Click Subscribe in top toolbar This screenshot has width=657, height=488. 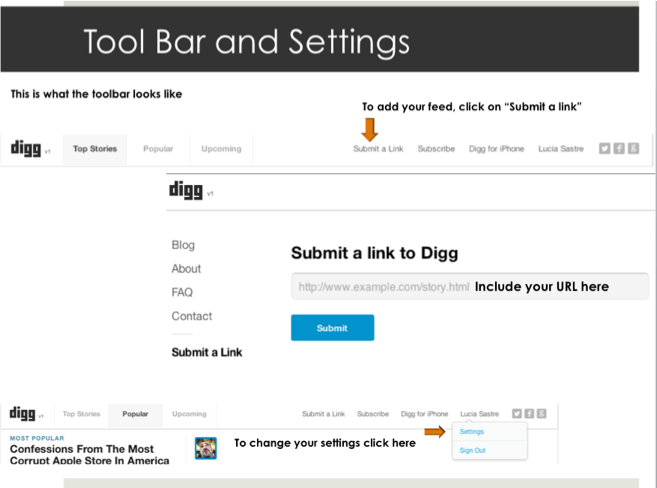point(436,149)
